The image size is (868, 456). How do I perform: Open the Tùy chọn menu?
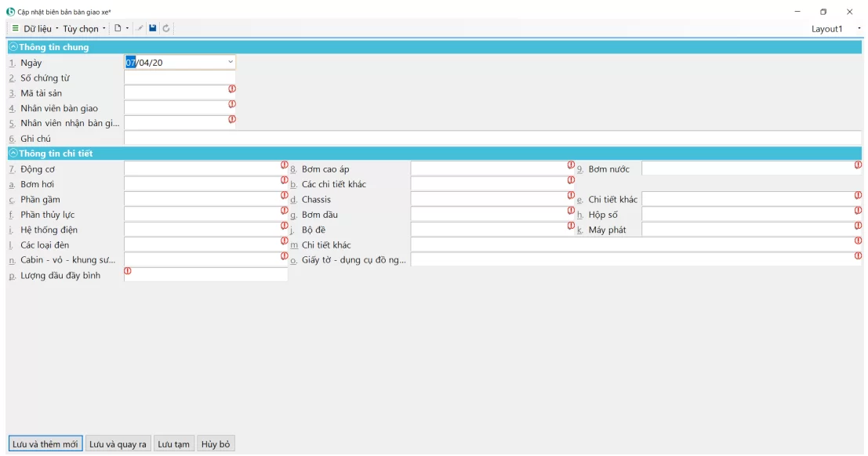pyautogui.click(x=81, y=29)
